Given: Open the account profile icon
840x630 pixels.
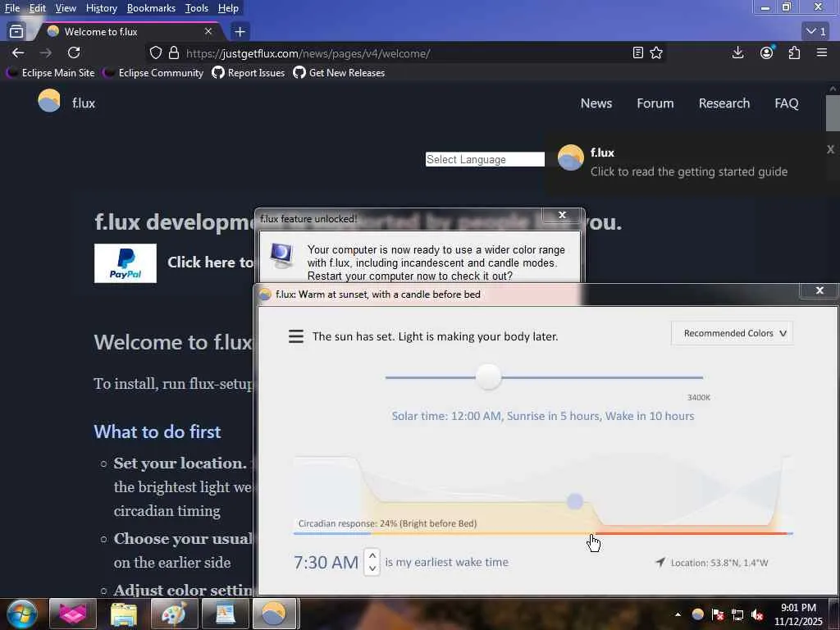Looking at the screenshot, I should (767, 53).
